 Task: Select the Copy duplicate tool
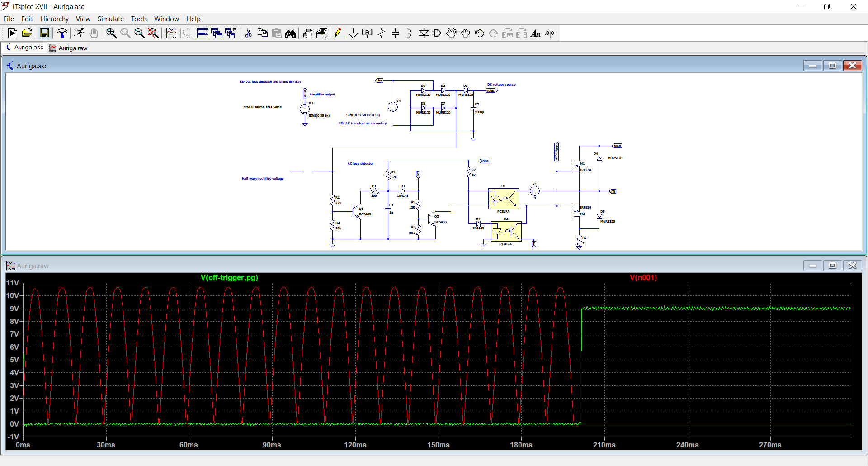tap(262, 33)
